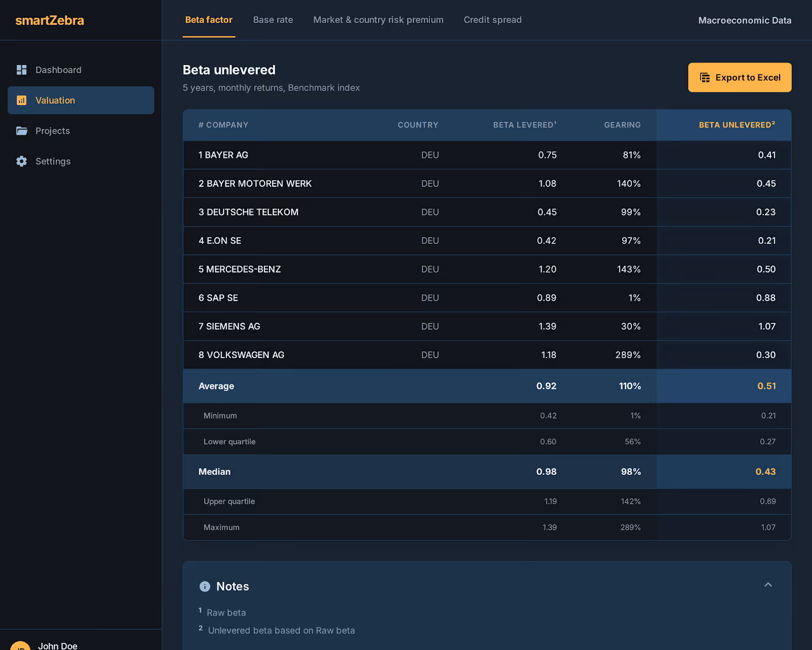This screenshot has width=812, height=650.
Task: Open the Base rate tab
Action: coord(273,20)
